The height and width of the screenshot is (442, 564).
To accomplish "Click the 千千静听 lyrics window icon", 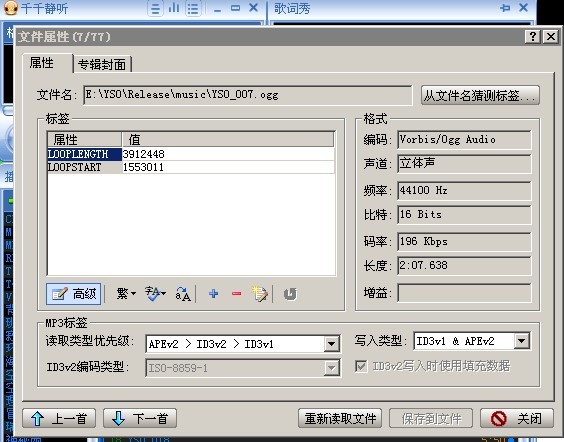I will [x=155, y=9].
